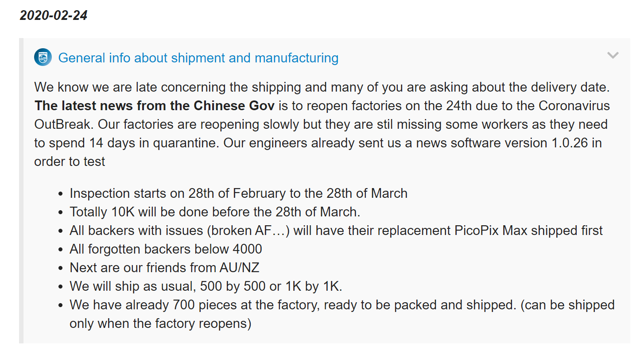Click the grey quote border bar
644x358 pixels.
click(21, 190)
